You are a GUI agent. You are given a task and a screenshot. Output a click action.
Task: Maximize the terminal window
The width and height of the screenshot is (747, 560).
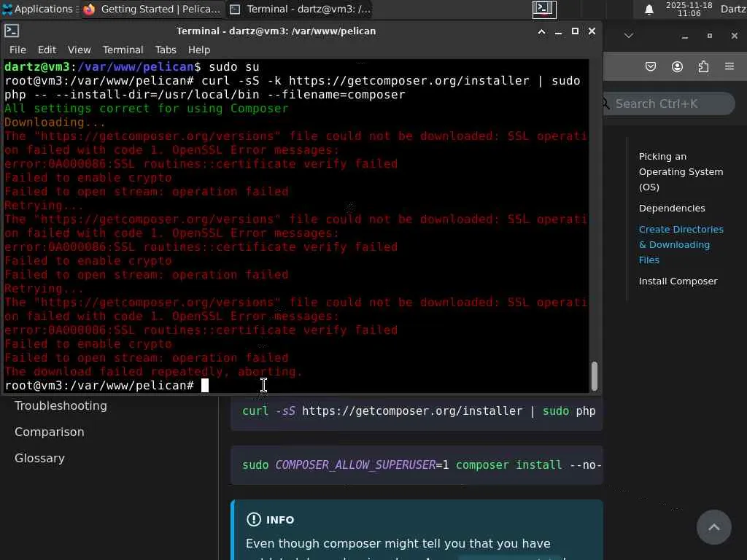click(575, 31)
